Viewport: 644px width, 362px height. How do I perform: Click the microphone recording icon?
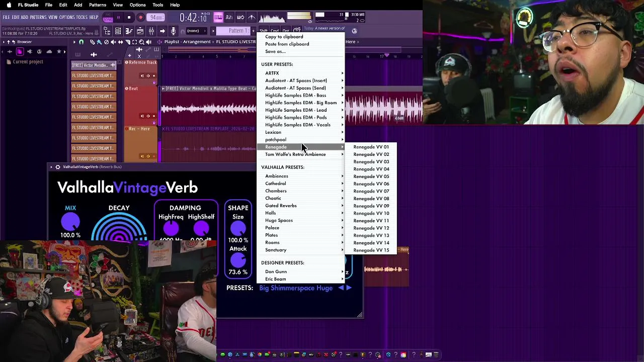click(173, 31)
